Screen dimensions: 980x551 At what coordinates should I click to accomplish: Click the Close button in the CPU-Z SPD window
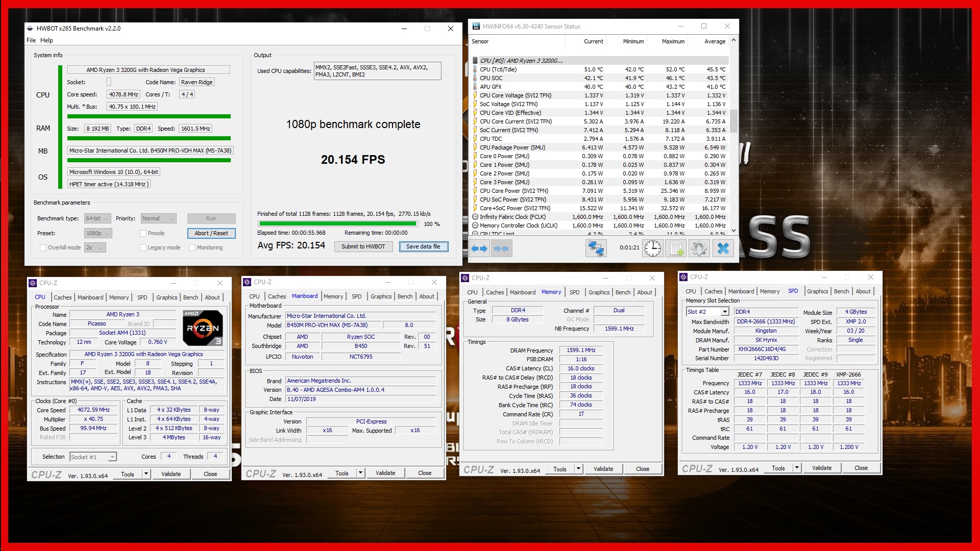[861, 468]
